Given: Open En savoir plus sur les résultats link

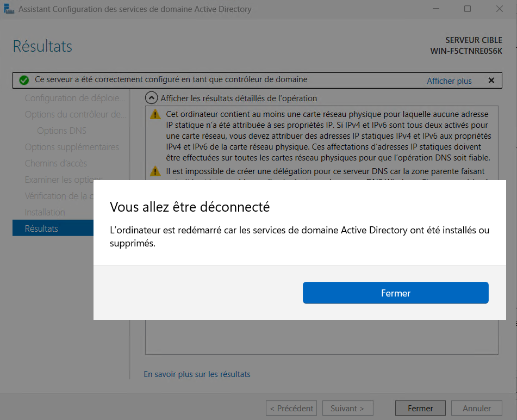Looking at the screenshot, I should coord(197,374).
